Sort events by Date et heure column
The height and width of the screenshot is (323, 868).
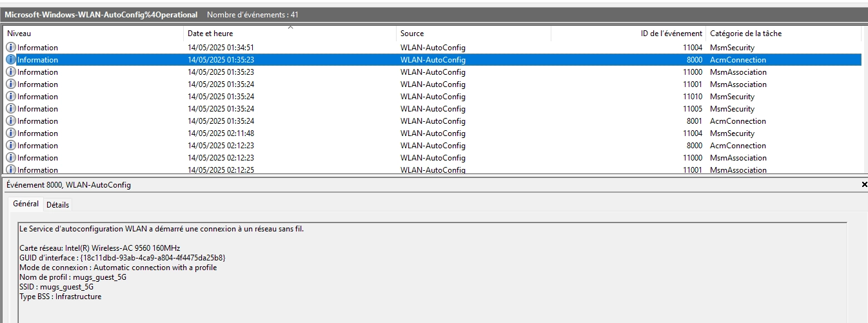point(210,34)
